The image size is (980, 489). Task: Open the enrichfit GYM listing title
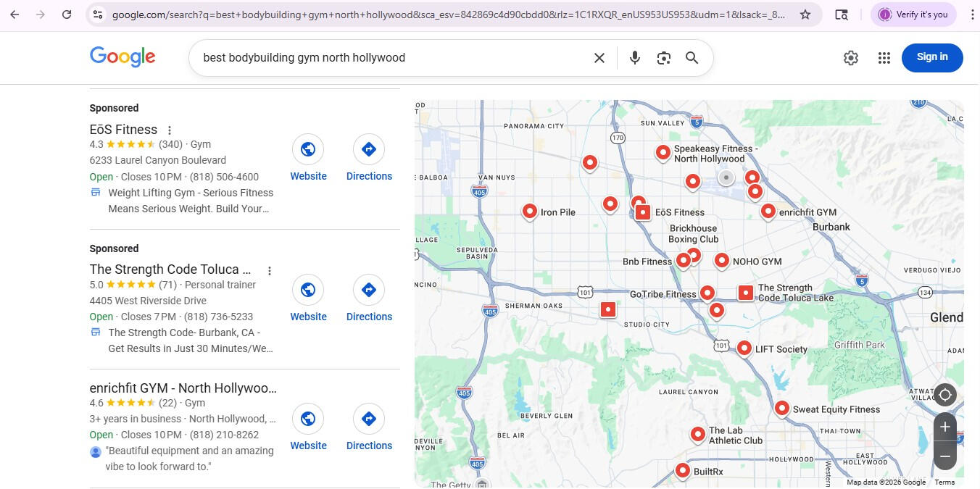point(183,388)
